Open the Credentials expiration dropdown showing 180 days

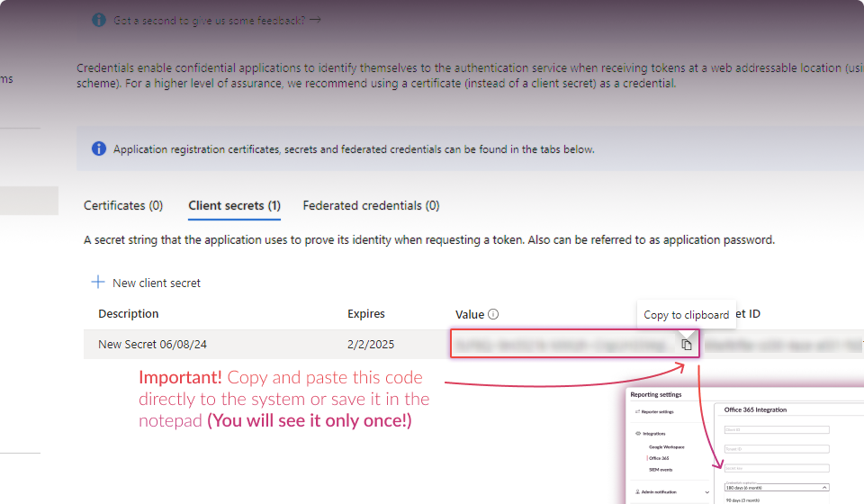776,487
